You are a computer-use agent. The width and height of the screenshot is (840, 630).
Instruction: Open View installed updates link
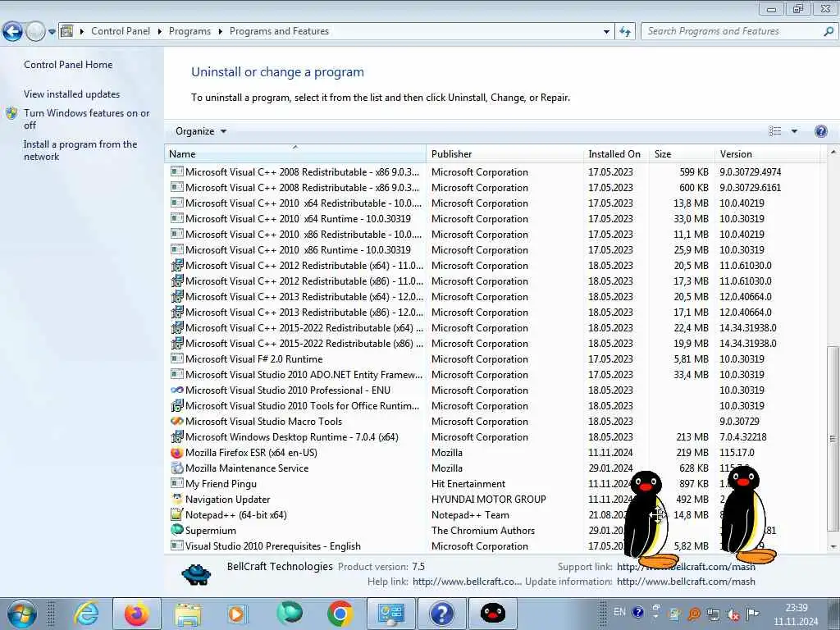click(72, 94)
